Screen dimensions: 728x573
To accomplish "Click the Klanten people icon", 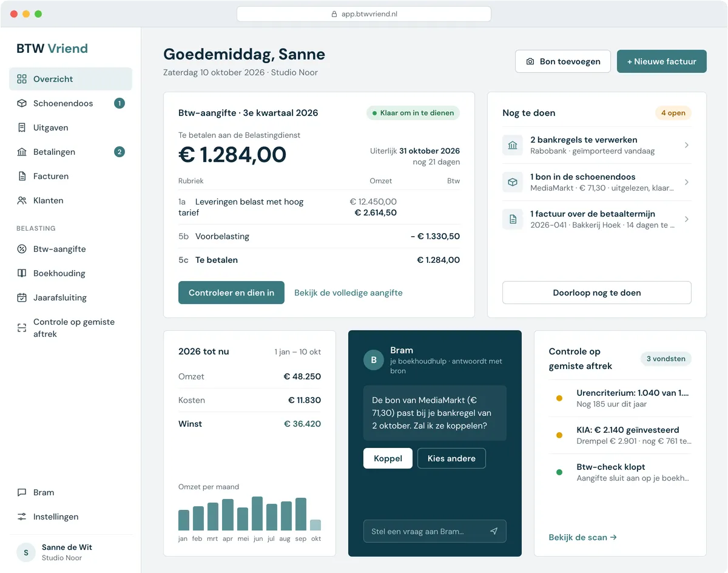I will point(22,200).
